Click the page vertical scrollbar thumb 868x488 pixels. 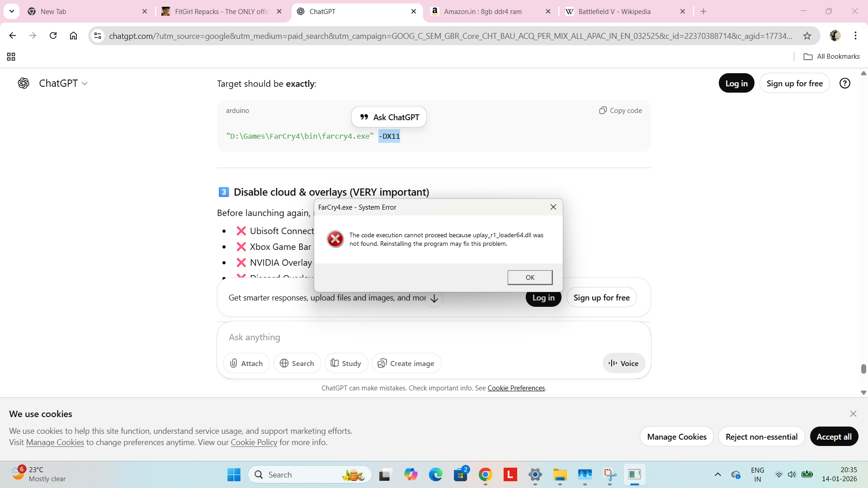click(863, 369)
